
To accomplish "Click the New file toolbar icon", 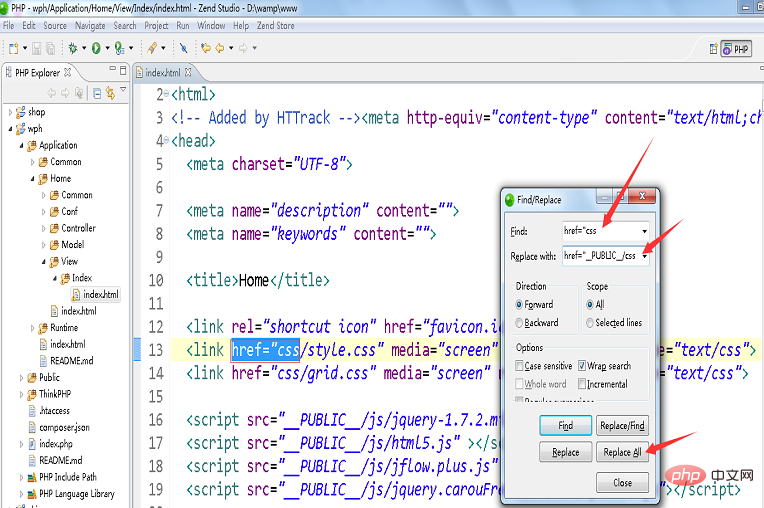I will 13,48.
